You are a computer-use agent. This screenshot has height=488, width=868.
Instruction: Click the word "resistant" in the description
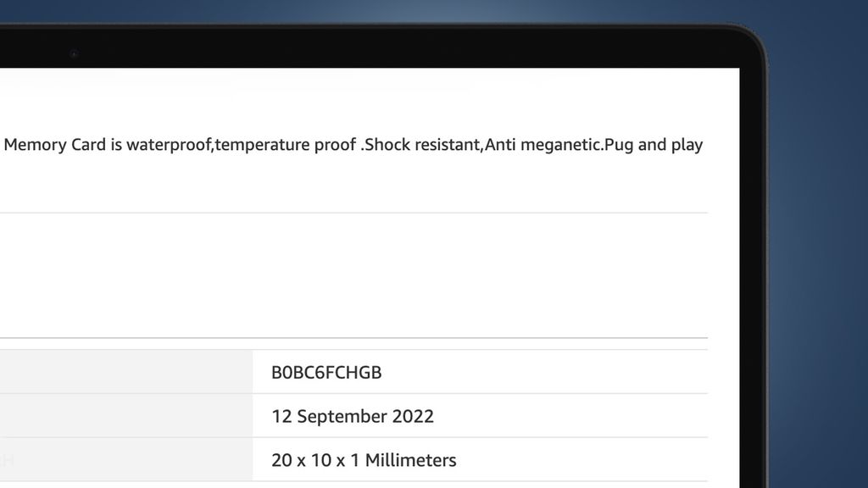(448, 145)
